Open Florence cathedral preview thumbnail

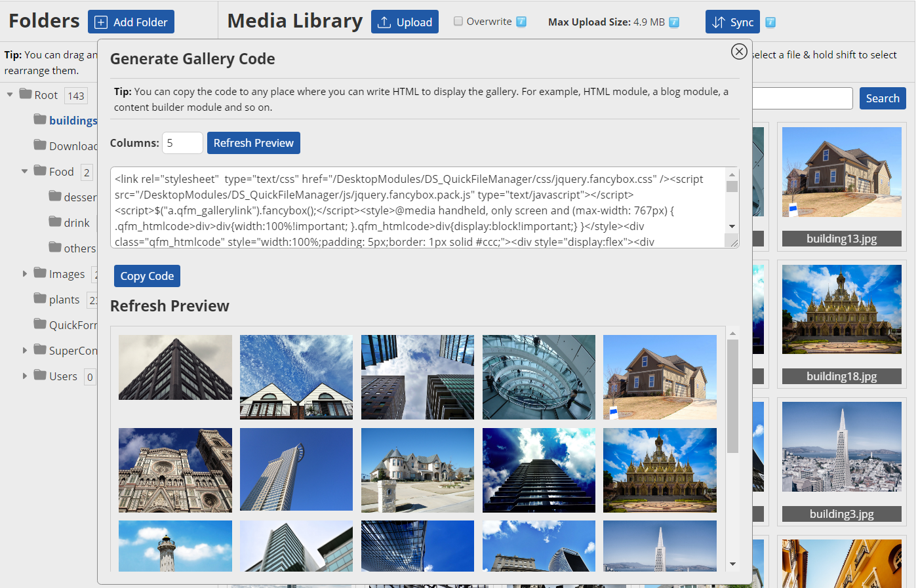[175, 470]
